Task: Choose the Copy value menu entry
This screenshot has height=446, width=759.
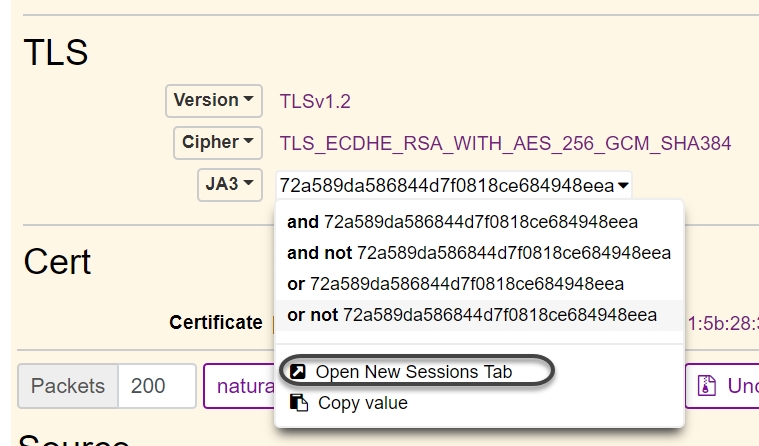Action: coord(362,403)
